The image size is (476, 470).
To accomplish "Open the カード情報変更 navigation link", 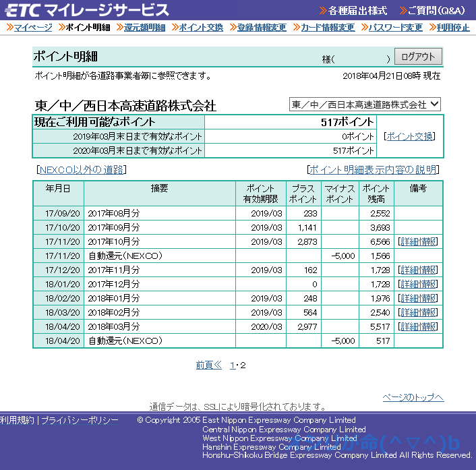I will (328, 28).
